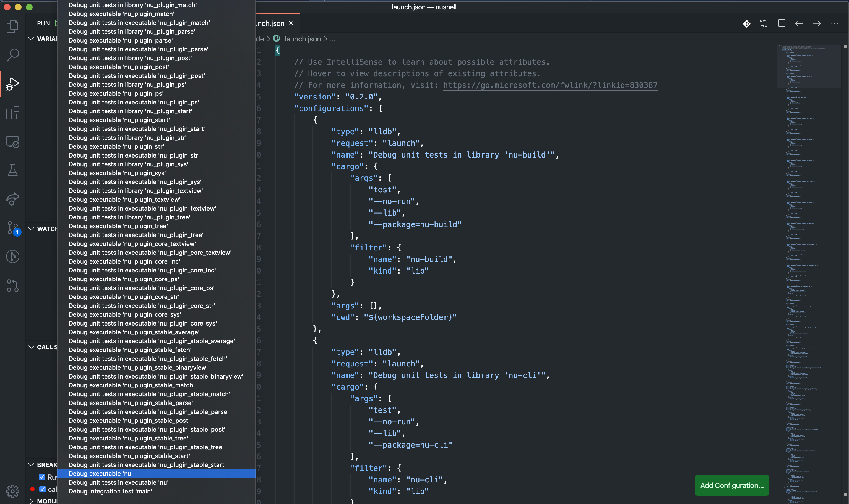Toggle the second breakpoint checkbox with red dot
This screenshot has width=849, height=504.
(x=42, y=489)
